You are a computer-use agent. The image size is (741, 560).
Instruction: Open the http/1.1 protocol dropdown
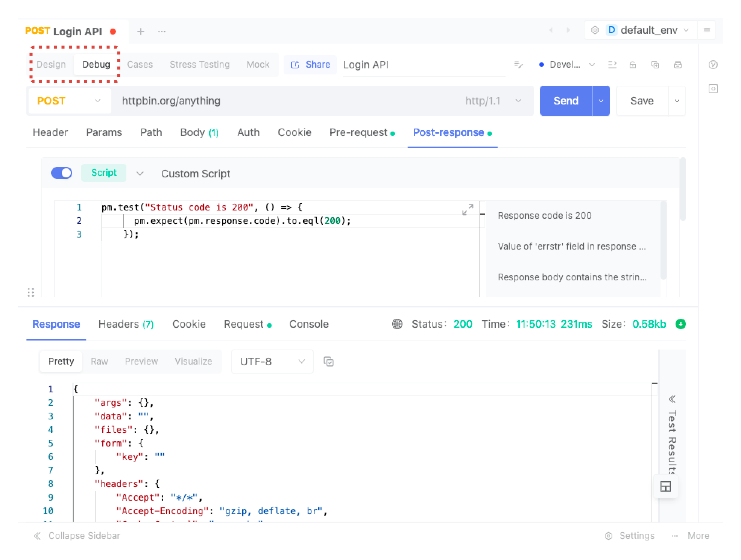(493, 101)
